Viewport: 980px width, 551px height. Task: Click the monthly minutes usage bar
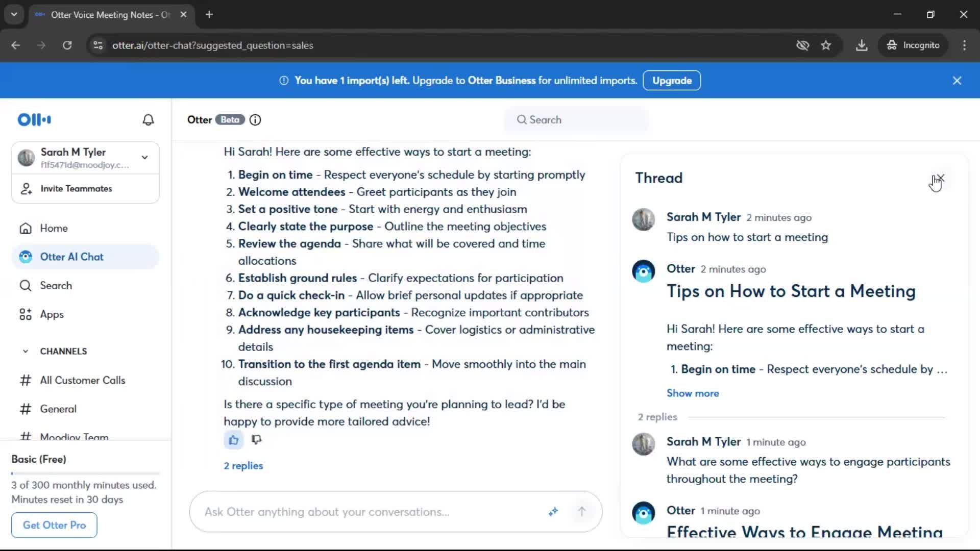coord(85,473)
